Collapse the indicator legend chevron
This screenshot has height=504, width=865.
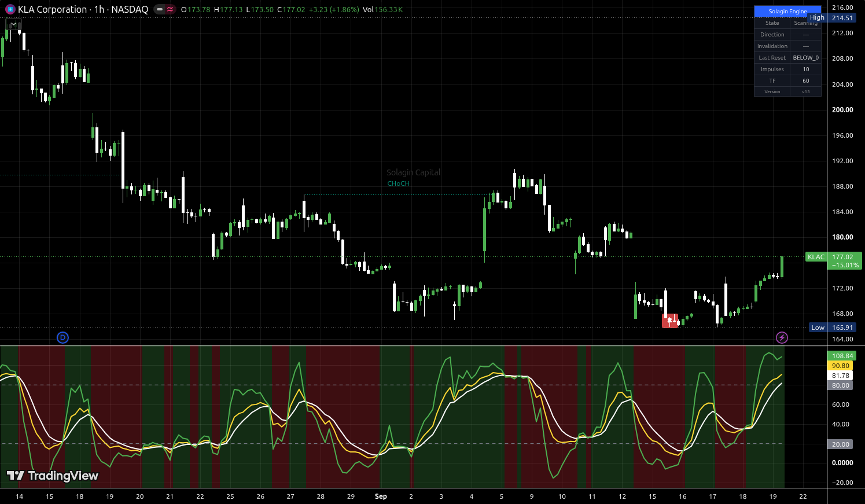(x=13, y=25)
